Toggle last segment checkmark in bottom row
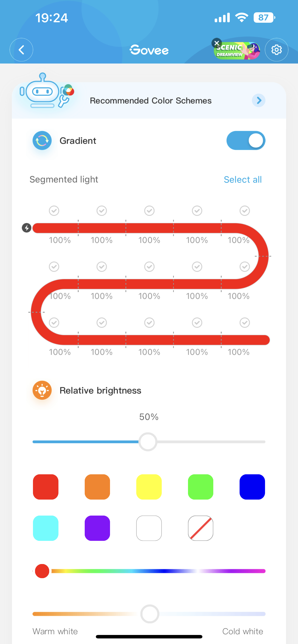 [x=245, y=323]
